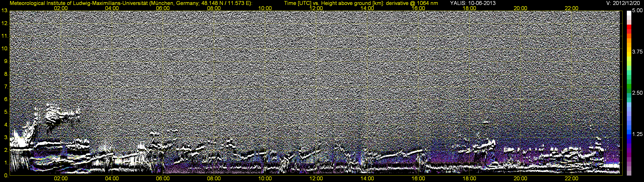This screenshot has height=182, width=644.
Task: Click the 20:00 label on the bottom time axis
Action: coord(521,179)
